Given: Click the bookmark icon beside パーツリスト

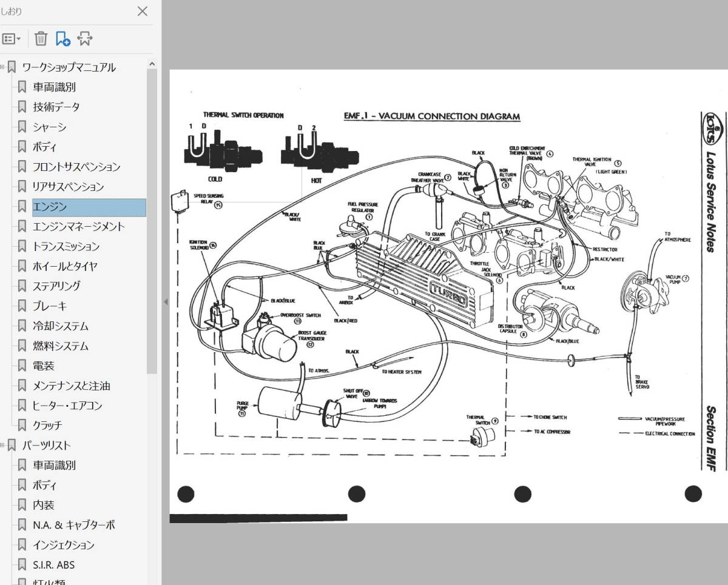Looking at the screenshot, I should 12,446.
